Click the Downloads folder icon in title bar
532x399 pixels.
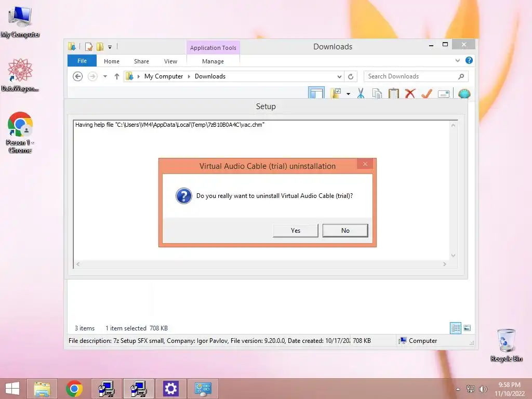(x=72, y=46)
